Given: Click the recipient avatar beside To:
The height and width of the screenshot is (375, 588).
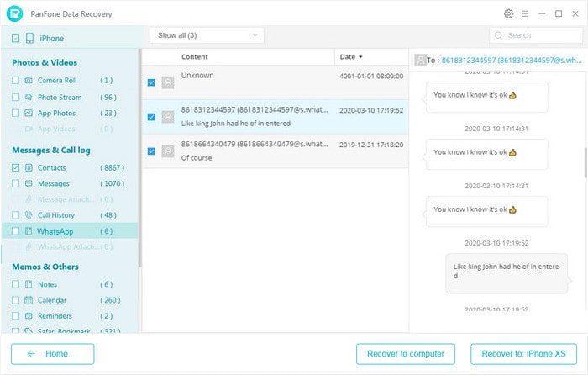Looking at the screenshot, I should click(420, 60).
